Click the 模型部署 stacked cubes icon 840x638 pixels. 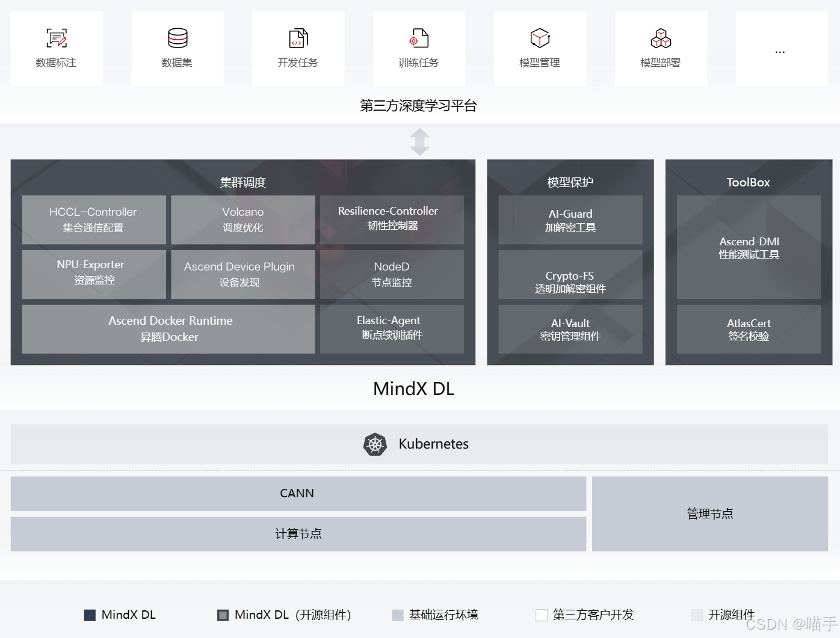[661, 38]
